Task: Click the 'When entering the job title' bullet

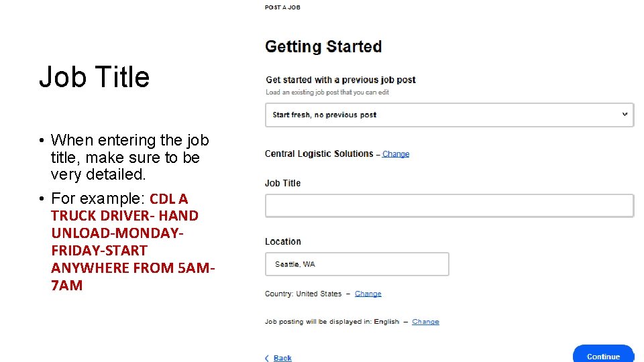Action: pos(129,158)
